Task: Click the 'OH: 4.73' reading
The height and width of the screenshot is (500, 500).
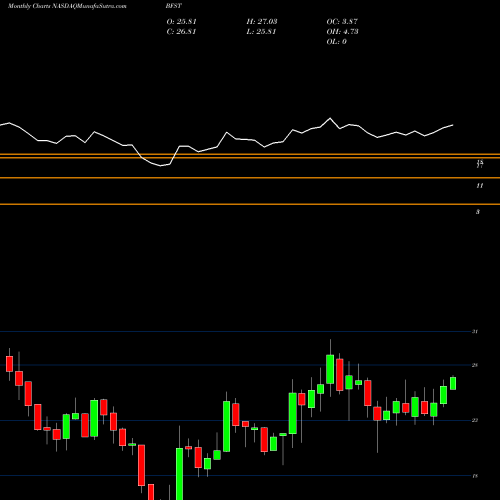Action: pos(342,32)
